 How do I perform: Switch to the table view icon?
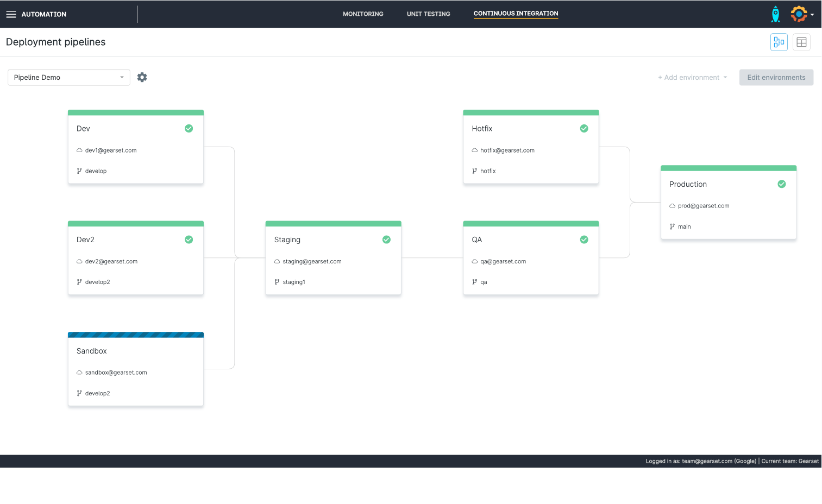[x=801, y=42]
